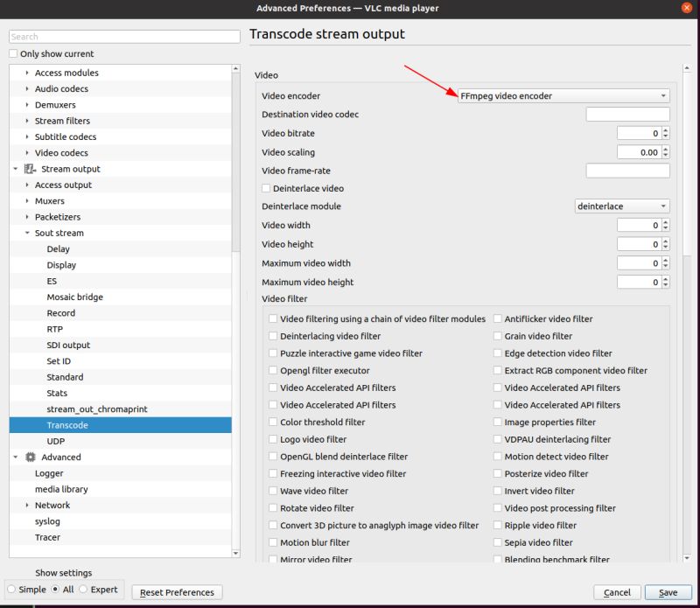The height and width of the screenshot is (608, 700).
Task: Expand the Packetizers node
Action: tap(27, 217)
